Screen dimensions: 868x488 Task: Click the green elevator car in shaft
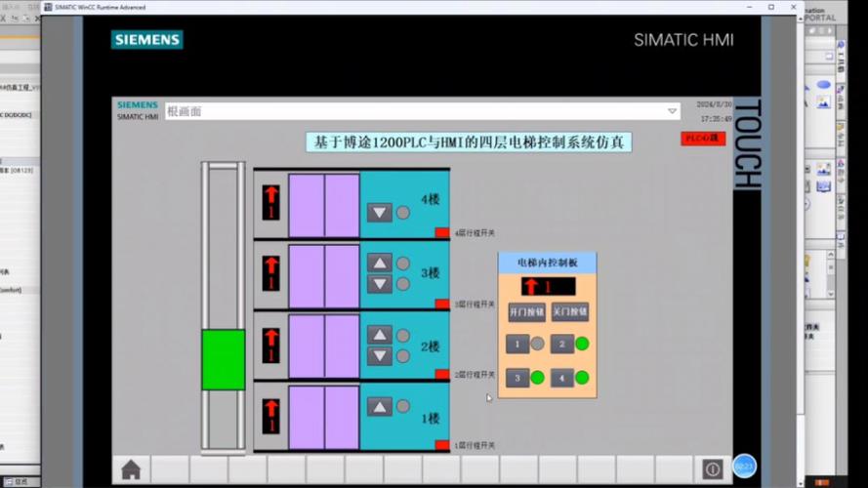[224, 360]
